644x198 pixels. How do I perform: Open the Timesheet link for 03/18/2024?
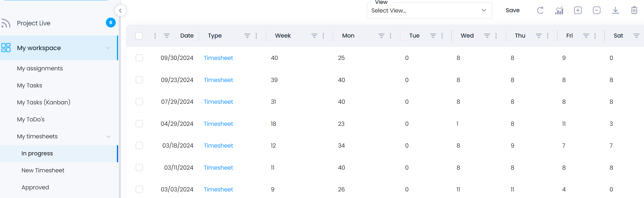click(218, 146)
